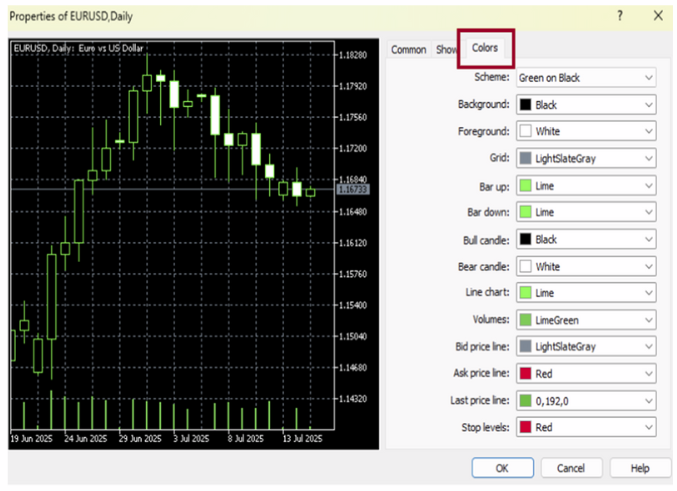Open the Show tab
The height and width of the screenshot is (491, 677).
tap(446, 50)
